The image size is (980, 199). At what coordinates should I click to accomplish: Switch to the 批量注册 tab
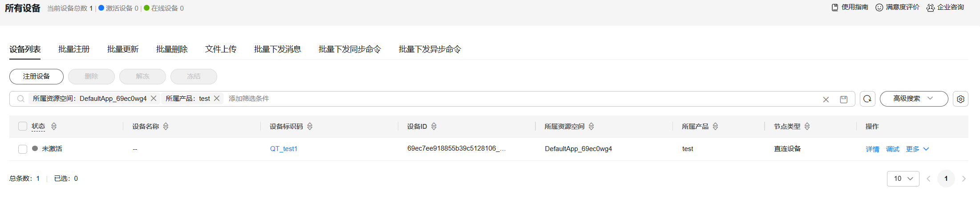pyautogui.click(x=74, y=49)
